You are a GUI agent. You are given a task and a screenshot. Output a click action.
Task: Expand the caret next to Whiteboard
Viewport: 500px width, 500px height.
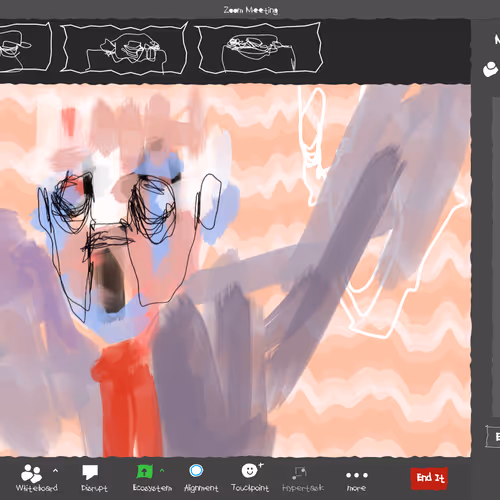coord(55,470)
